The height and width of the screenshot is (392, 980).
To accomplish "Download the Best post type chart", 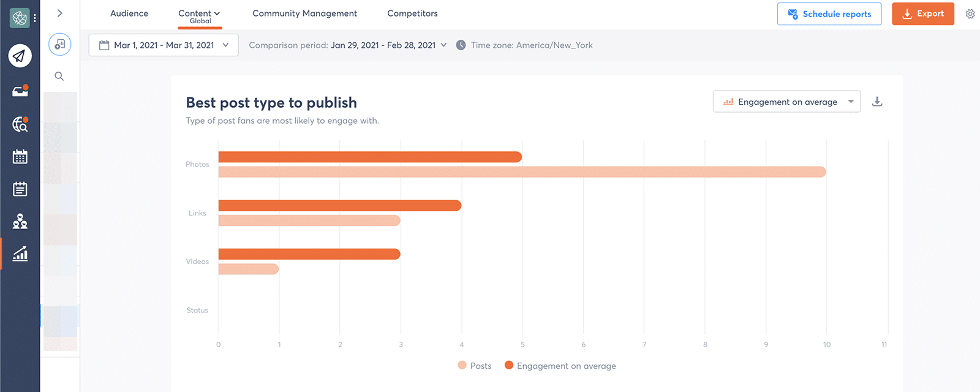I will (x=877, y=102).
